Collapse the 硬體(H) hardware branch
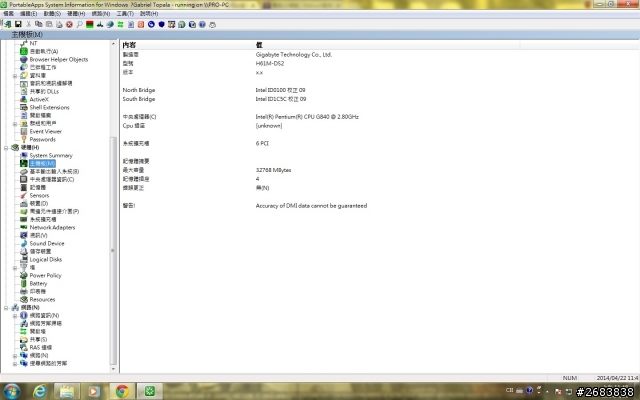Viewport: 640px width, 400px height. pyautogui.click(x=6, y=148)
